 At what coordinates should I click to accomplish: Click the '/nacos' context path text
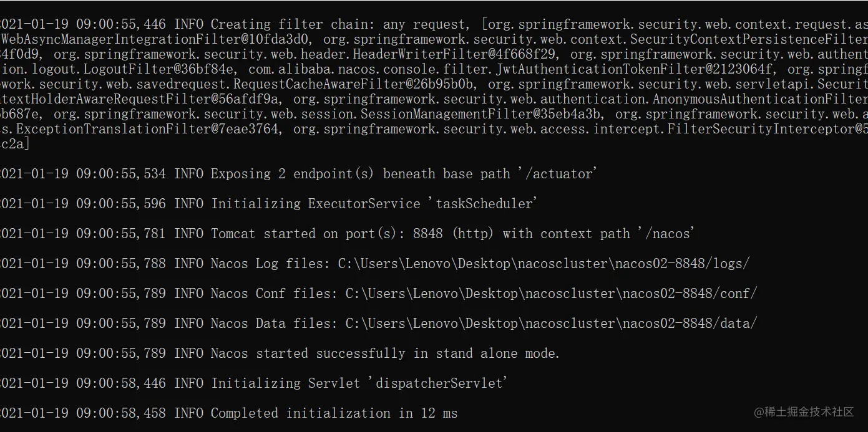pyautogui.click(x=666, y=234)
